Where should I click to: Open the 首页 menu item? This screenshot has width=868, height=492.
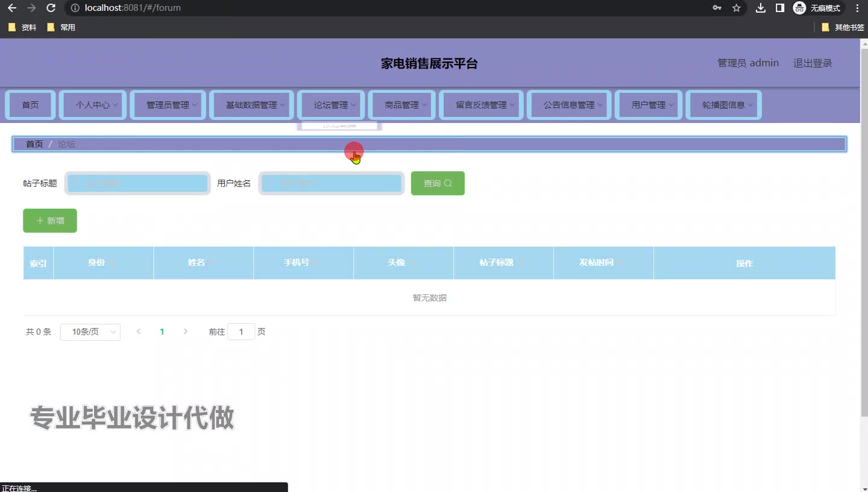pyautogui.click(x=31, y=105)
